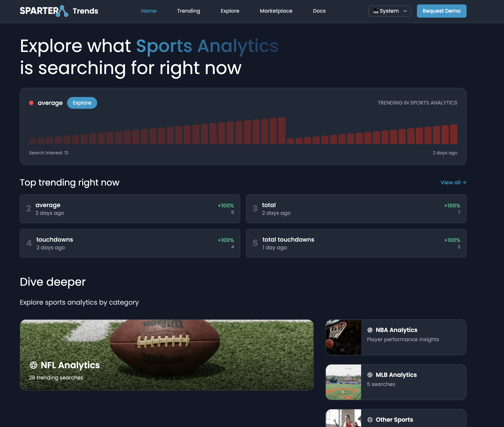
Task: Click the Request Demo button
Action: pos(441,11)
